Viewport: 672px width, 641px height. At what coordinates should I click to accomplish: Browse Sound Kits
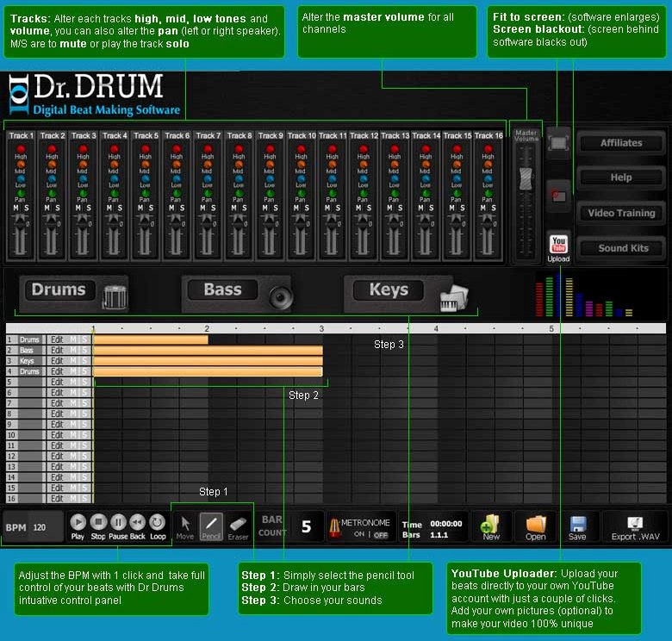[x=621, y=248]
